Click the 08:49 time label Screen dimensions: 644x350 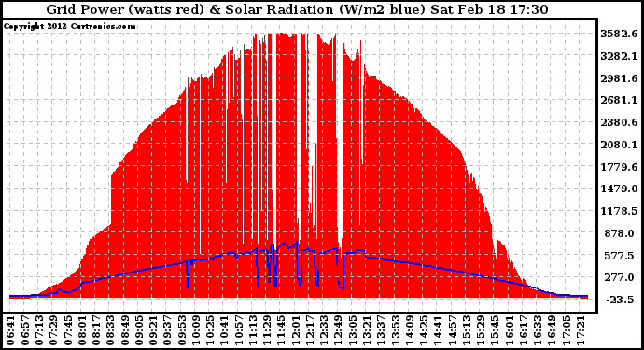(x=124, y=329)
